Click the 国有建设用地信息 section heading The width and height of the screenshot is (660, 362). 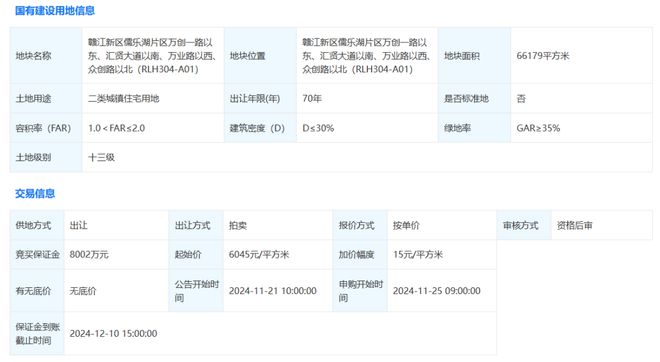tap(55, 11)
